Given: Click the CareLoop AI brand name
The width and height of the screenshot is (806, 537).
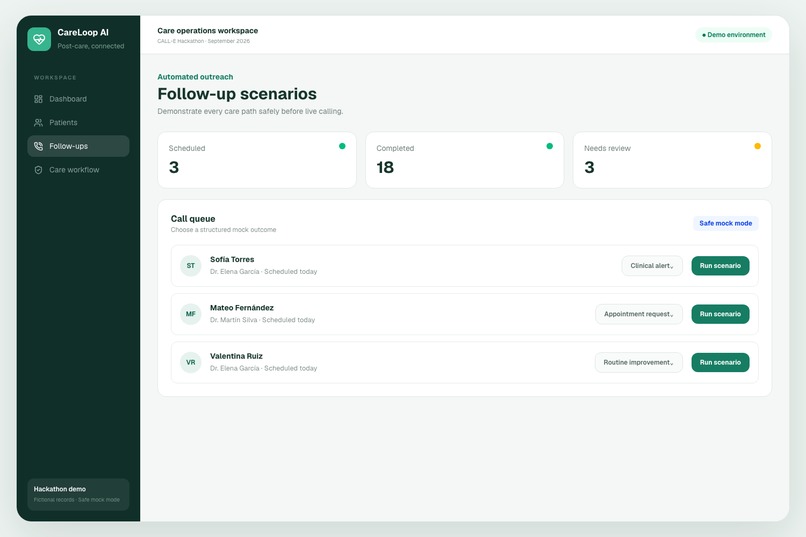Looking at the screenshot, I should coord(83,32).
